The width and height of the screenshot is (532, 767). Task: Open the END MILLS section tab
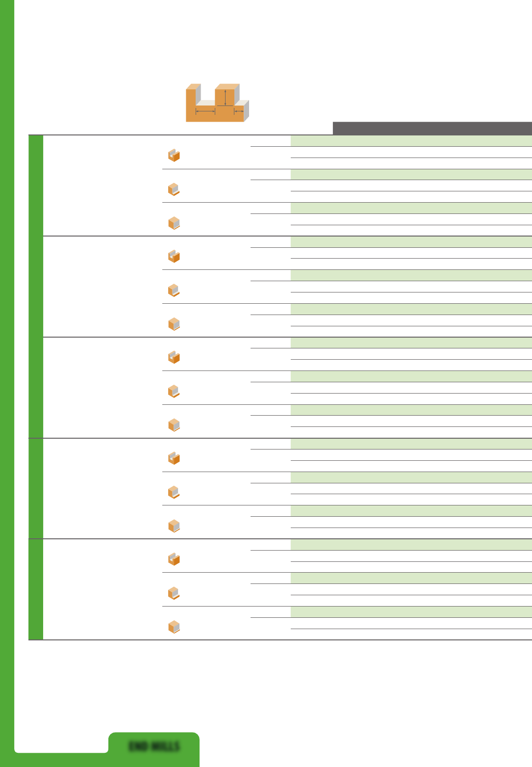[x=154, y=746]
